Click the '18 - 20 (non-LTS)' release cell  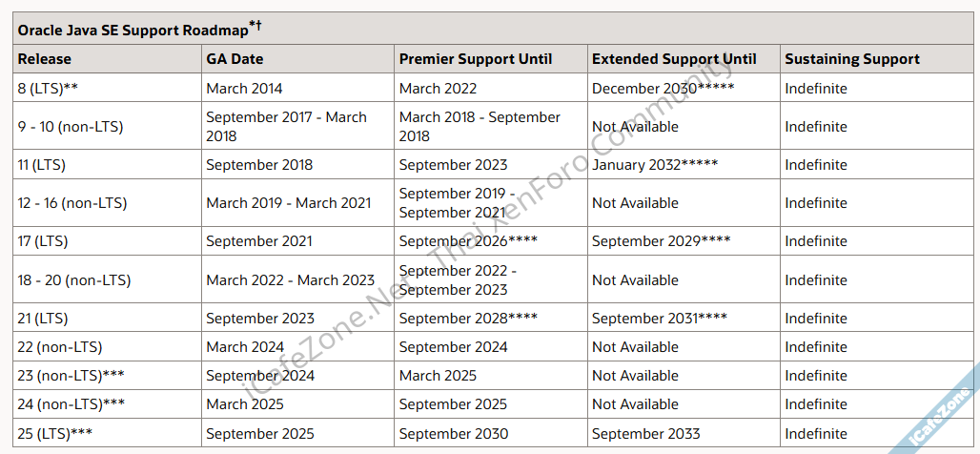coord(74,280)
